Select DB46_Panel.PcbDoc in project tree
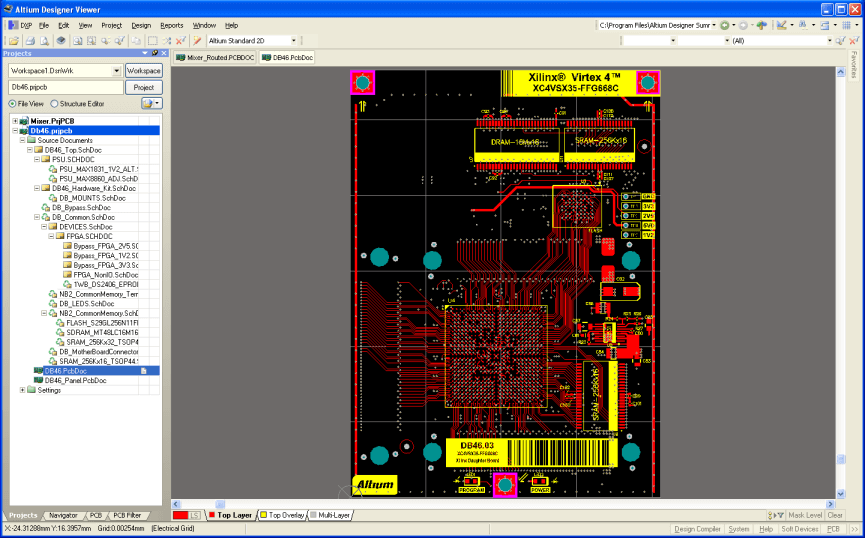 click(75, 381)
